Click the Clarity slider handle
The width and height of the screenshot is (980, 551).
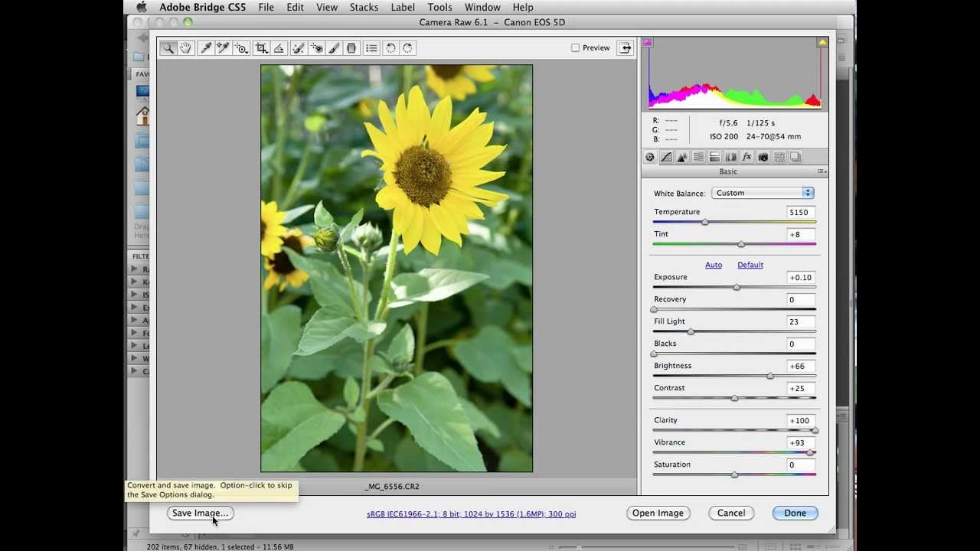point(815,431)
